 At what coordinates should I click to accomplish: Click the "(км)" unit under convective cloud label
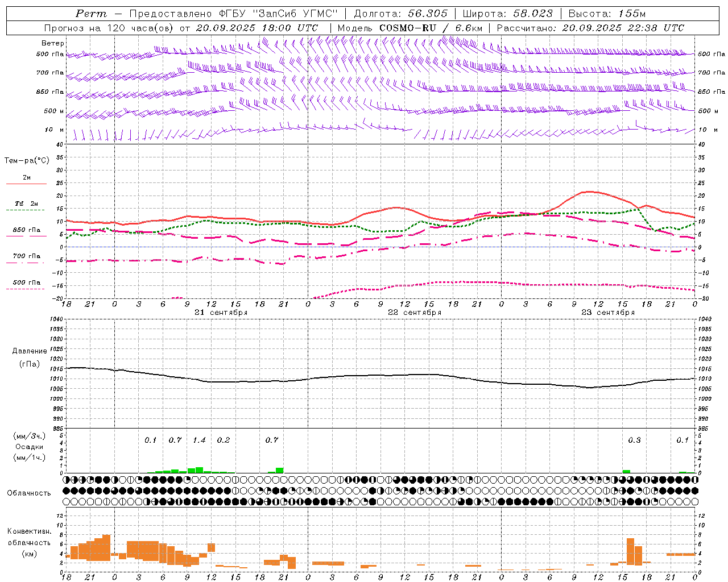(29, 553)
